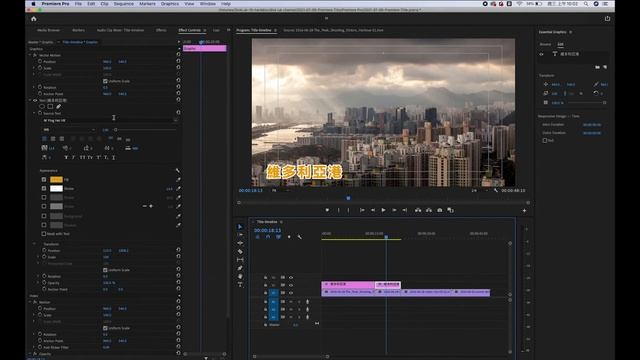The image size is (640, 360).
Task: Go to Out point in Program monitor
Action: tap(405, 210)
